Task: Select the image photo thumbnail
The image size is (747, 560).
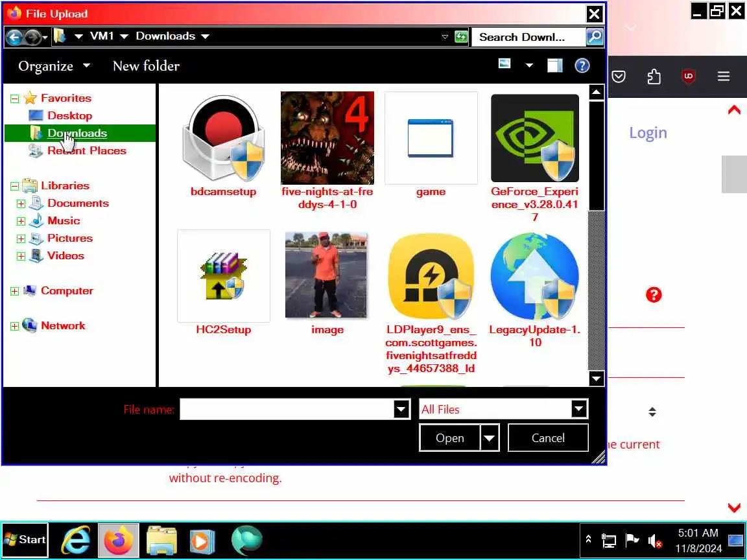Action: 327,275
